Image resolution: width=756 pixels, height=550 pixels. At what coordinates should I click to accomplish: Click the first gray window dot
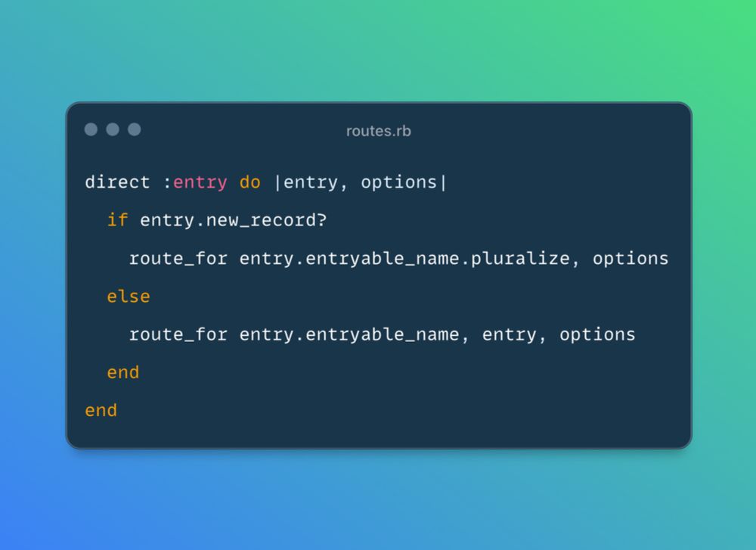point(91,129)
